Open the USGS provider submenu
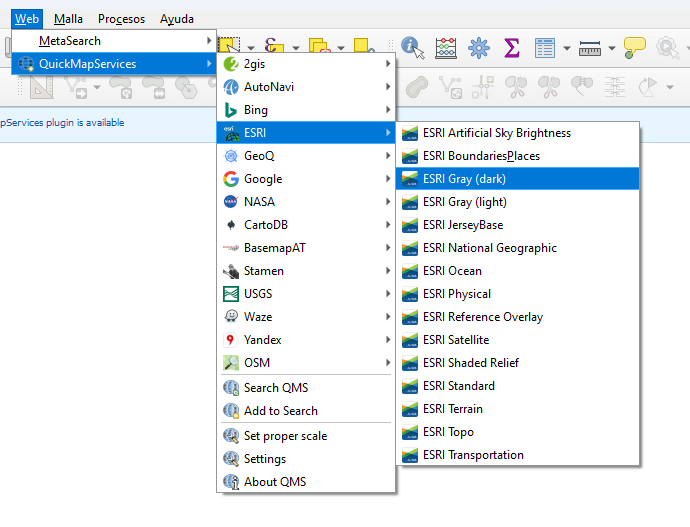Image resolution: width=690 pixels, height=527 pixels. pyautogui.click(x=306, y=293)
